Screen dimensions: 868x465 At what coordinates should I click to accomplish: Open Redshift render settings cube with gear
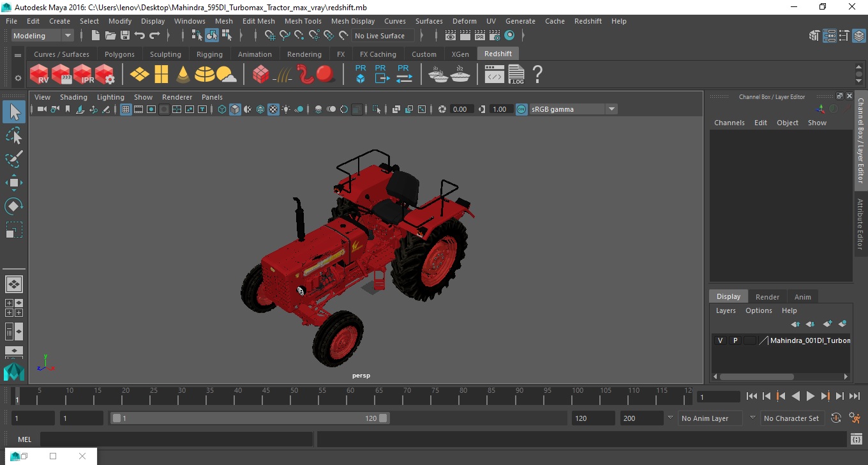tap(105, 75)
